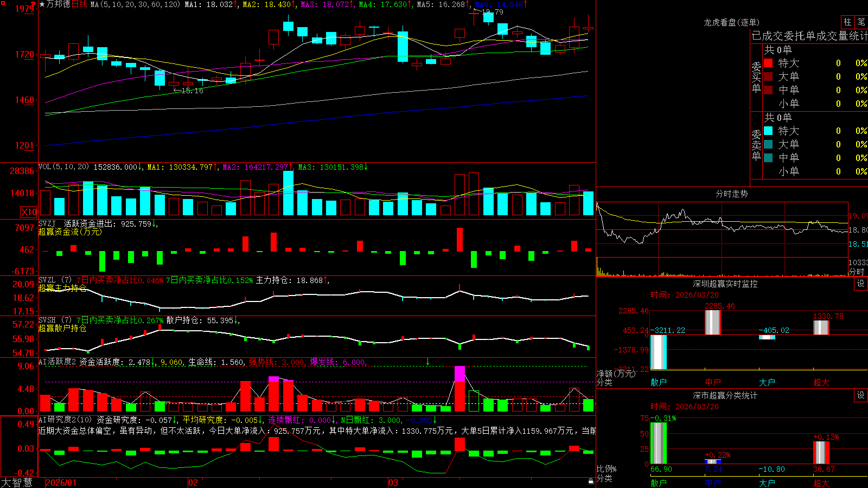This screenshot has width=868, height=488.
Task: Click the dark red 大单 buy order swatch
Action: pos(768,76)
